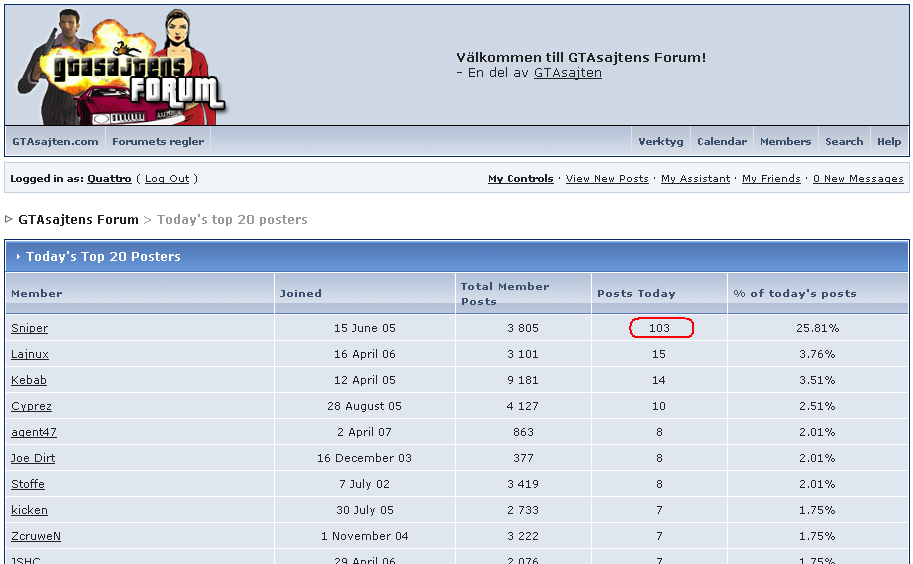
Task: Click join date 1 November 04
Action: point(365,536)
